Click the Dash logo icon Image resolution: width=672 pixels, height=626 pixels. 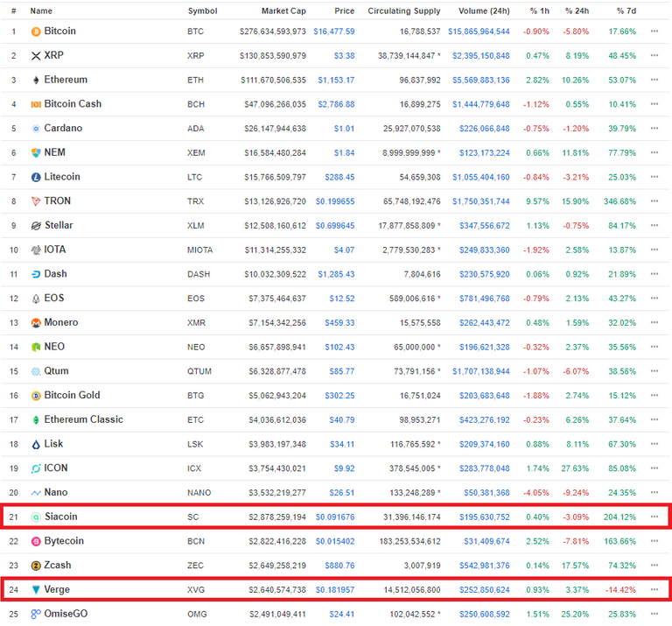point(36,274)
